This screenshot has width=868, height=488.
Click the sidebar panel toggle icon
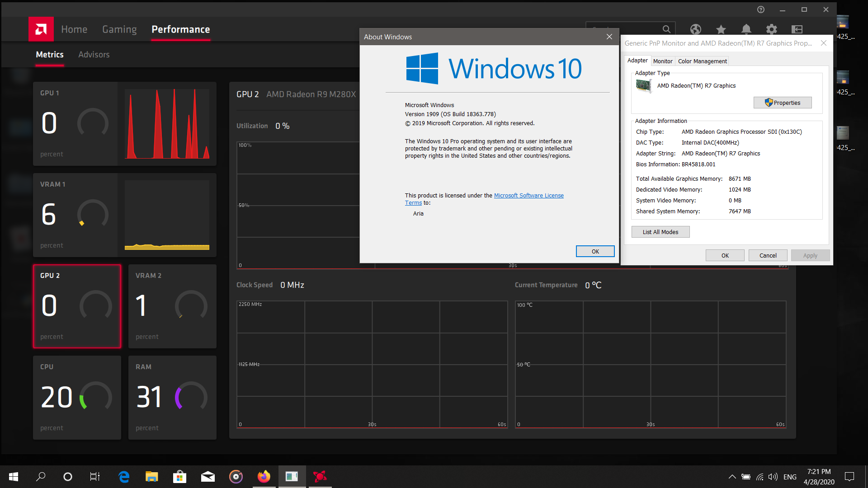tap(797, 29)
